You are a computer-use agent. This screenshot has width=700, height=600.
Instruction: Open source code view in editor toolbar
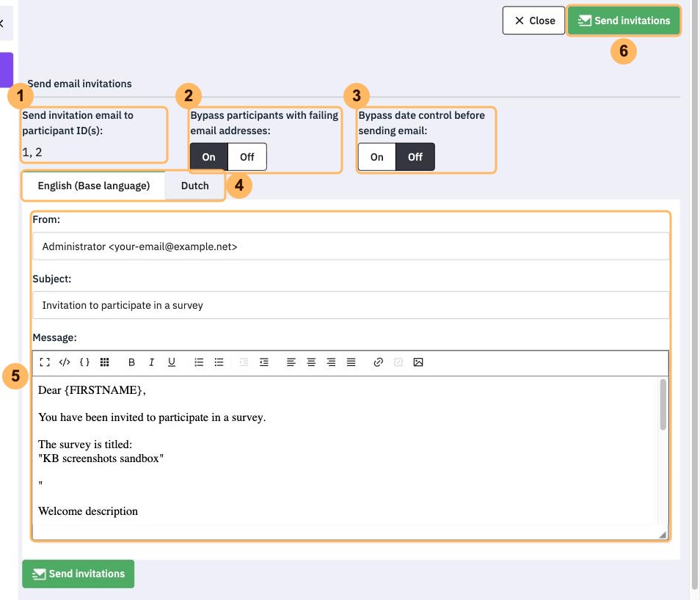[65, 362]
